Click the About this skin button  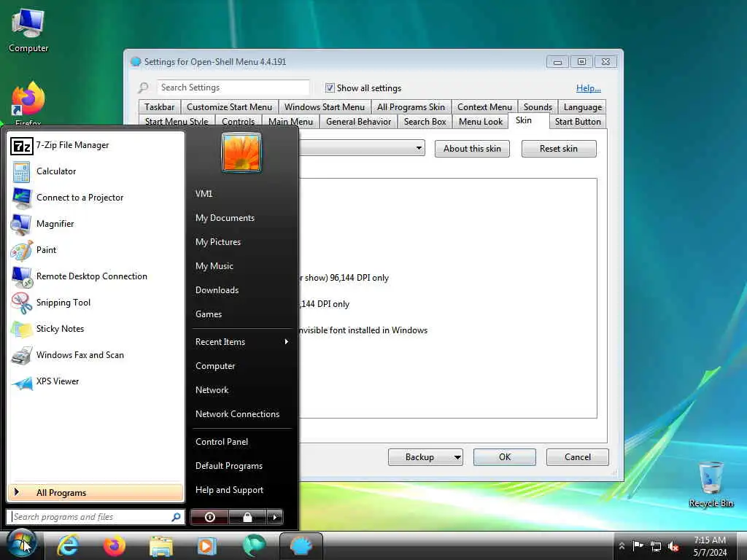[472, 149]
